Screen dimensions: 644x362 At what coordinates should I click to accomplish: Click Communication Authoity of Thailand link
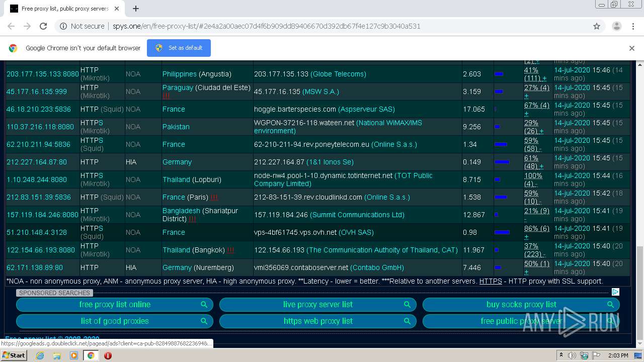382,250
